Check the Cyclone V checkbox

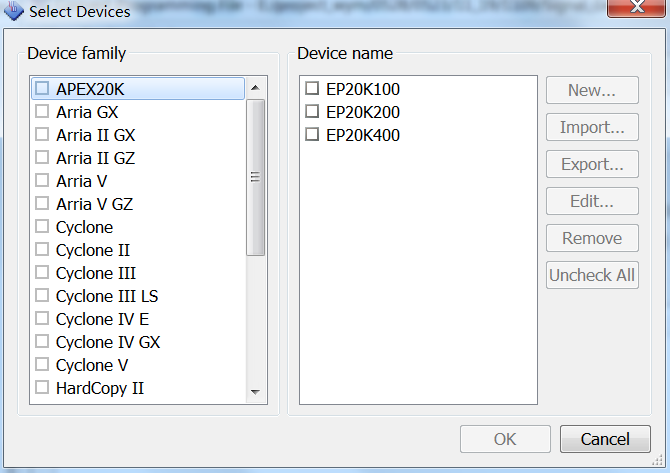point(42,365)
